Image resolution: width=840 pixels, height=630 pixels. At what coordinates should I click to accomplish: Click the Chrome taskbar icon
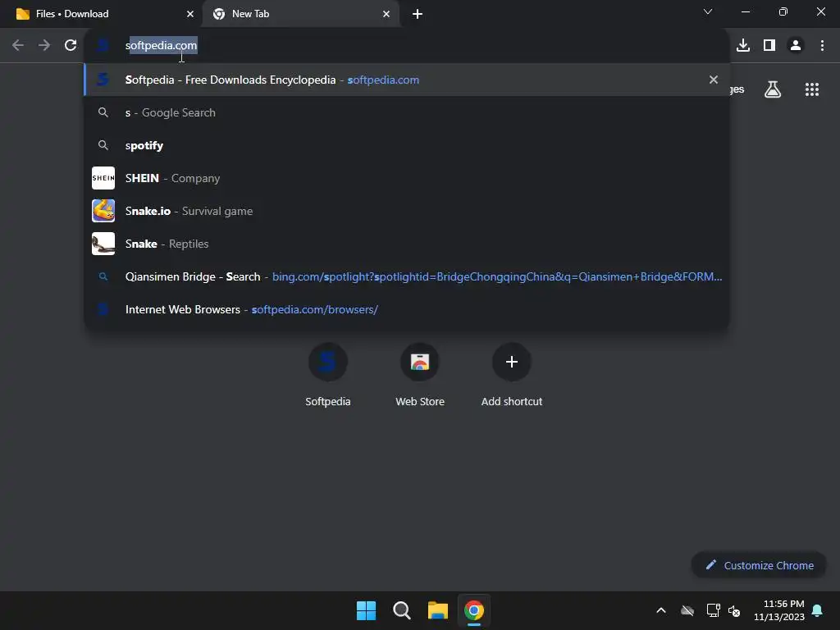(x=473, y=610)
